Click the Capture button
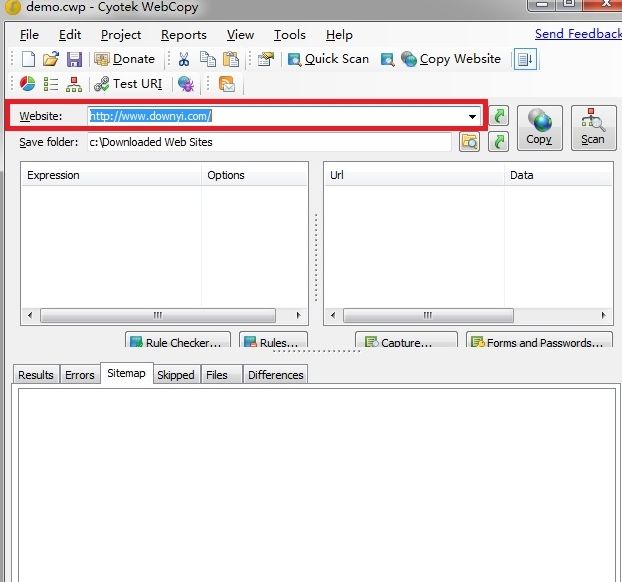Viewport: 622px width, 582px height. point(406,340)
